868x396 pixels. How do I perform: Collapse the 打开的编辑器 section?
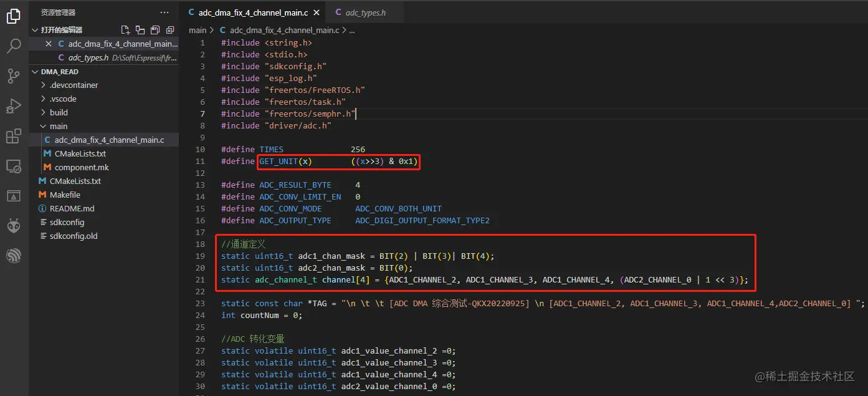coord(60,30)
